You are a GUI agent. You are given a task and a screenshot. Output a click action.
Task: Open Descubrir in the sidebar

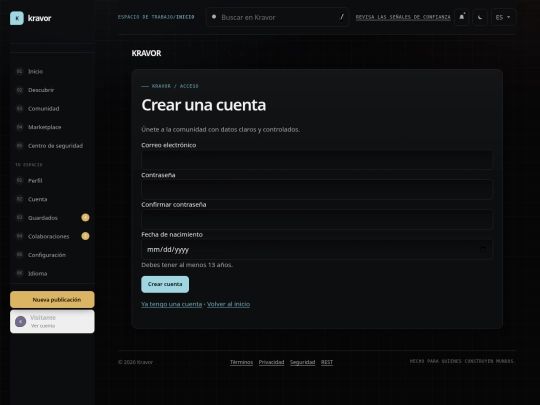coord(52,90)
